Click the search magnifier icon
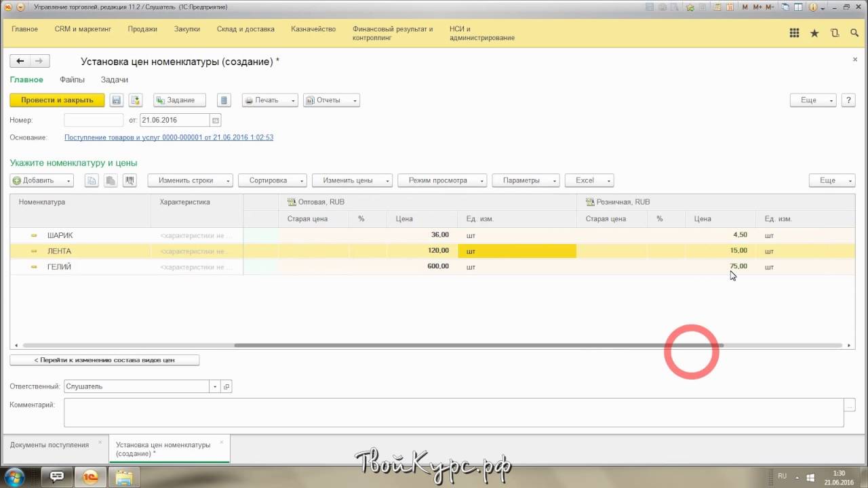Image resolution: width=868 pixels, height=488 pixels. 853,33
